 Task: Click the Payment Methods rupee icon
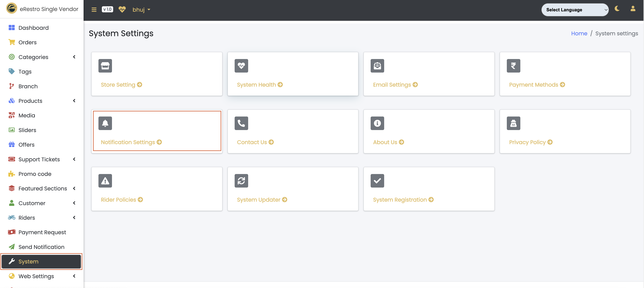pyautogui.click(x=513, y=66)
